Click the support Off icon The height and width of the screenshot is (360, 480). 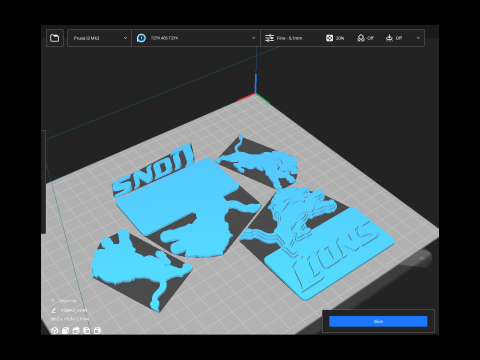(361, 38)
